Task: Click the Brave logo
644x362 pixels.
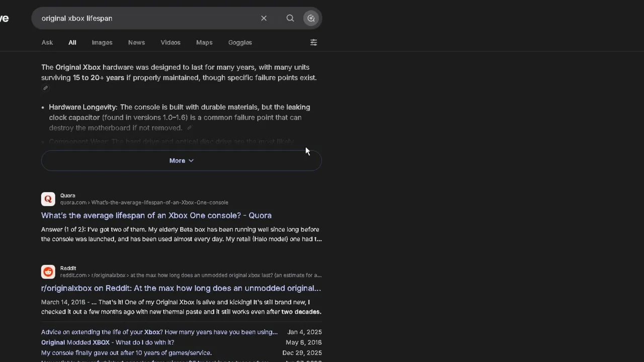Action: [4, 18]
